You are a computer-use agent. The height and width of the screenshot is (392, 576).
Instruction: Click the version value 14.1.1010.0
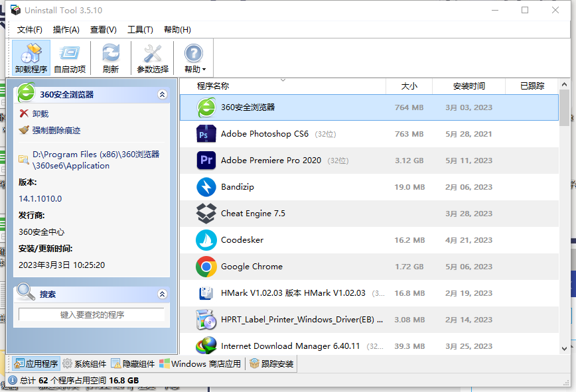[x=40, y=198]
